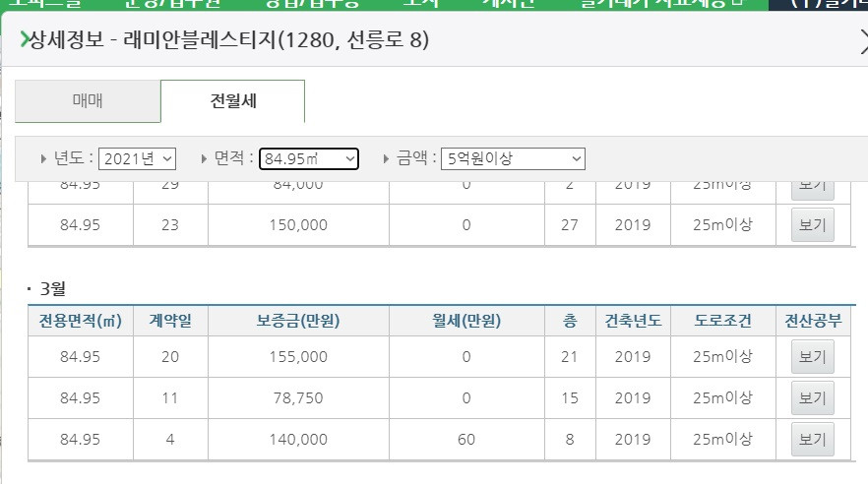
Task: Click 보기 for the 140,000 deposit row
Action: click(812, 439)
